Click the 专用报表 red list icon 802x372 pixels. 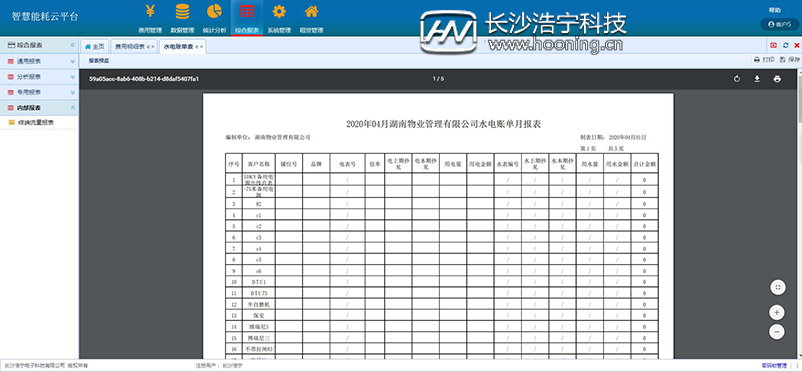[x=11, y=93]
